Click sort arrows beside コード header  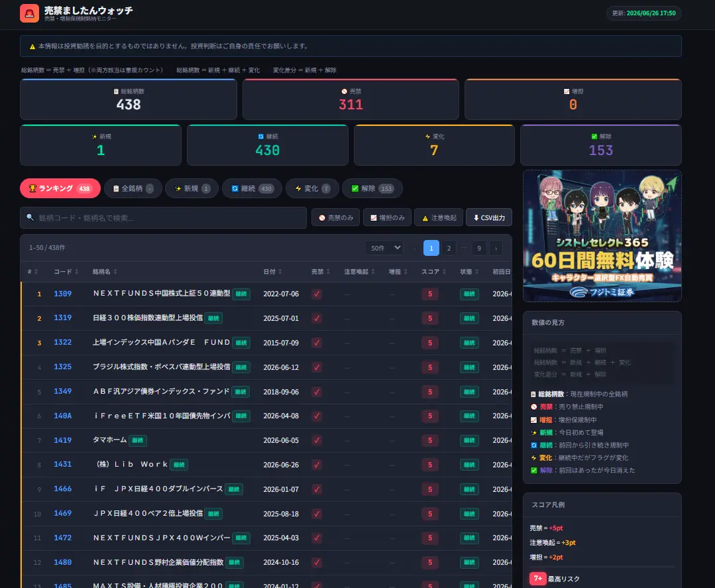[x=77, y=272]
